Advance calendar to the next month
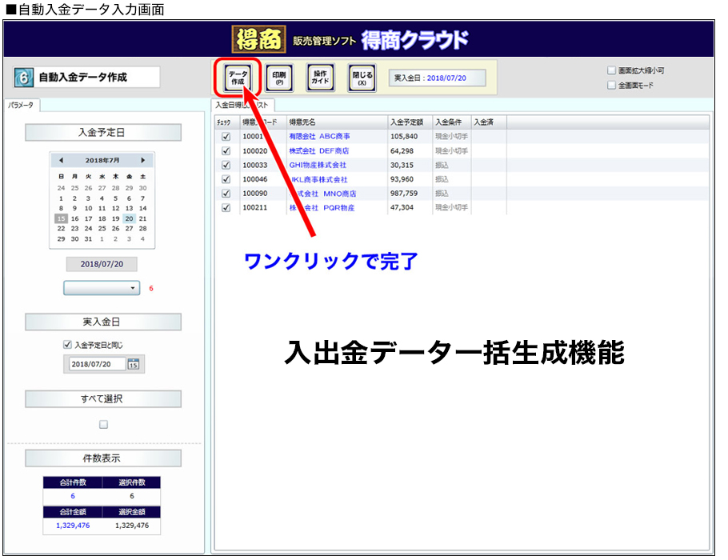Screen dimensions: 728x560 [x=143, y=160]
